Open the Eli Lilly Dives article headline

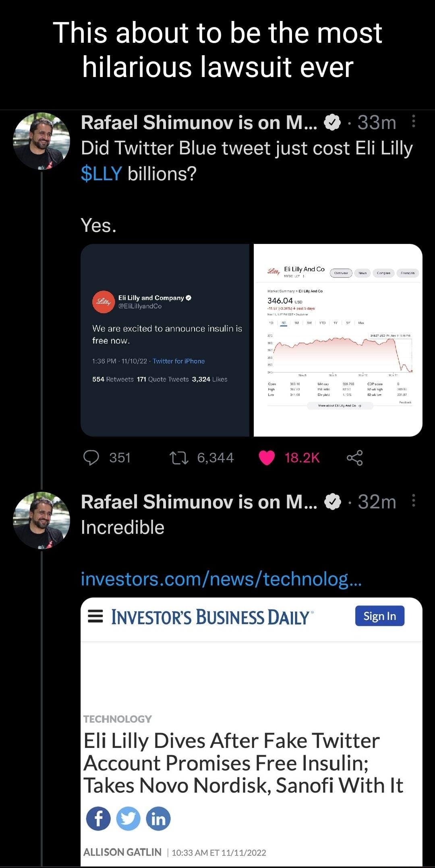coord(243,763)
